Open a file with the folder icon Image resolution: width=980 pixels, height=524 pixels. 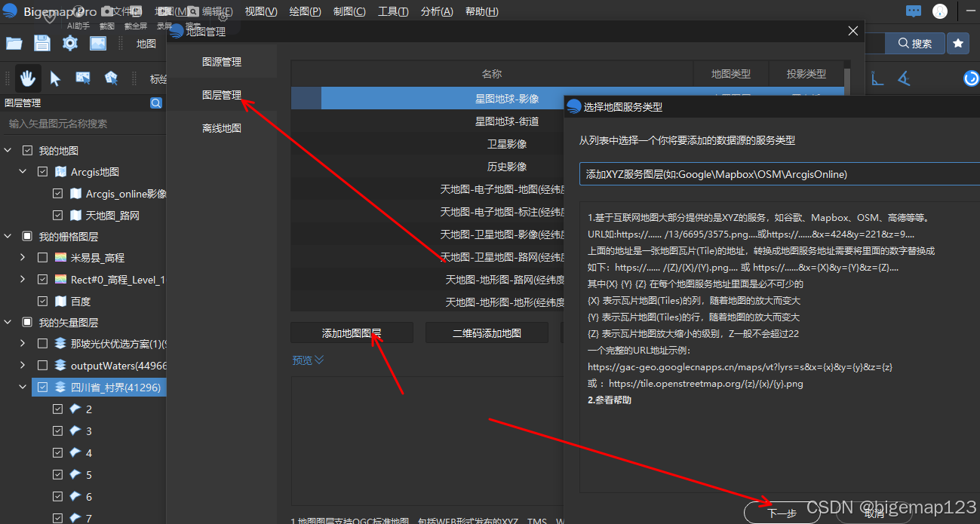14,43
